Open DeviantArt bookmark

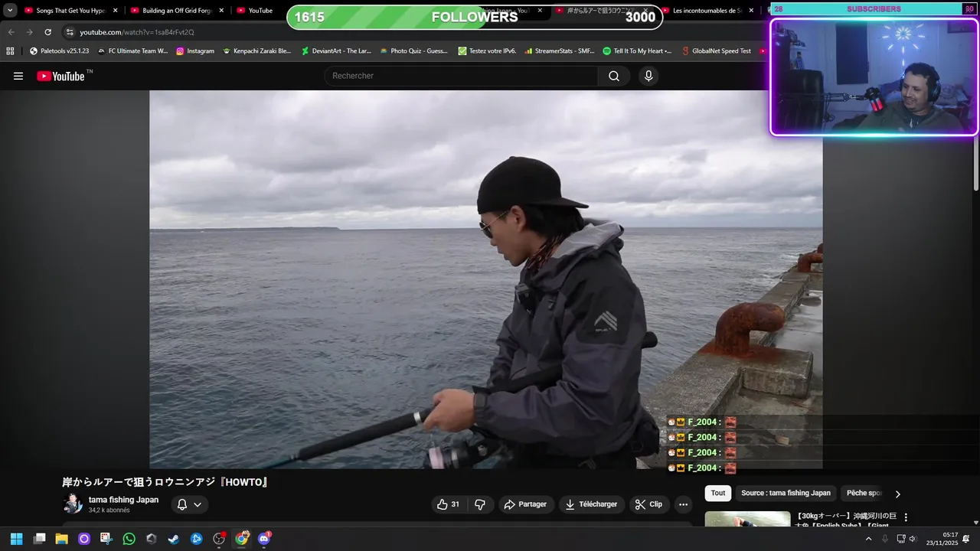pos(336,51)
